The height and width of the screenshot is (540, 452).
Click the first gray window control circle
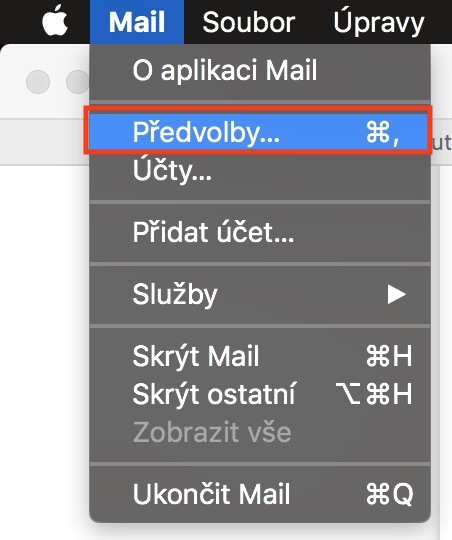click(x=38, y=82)
